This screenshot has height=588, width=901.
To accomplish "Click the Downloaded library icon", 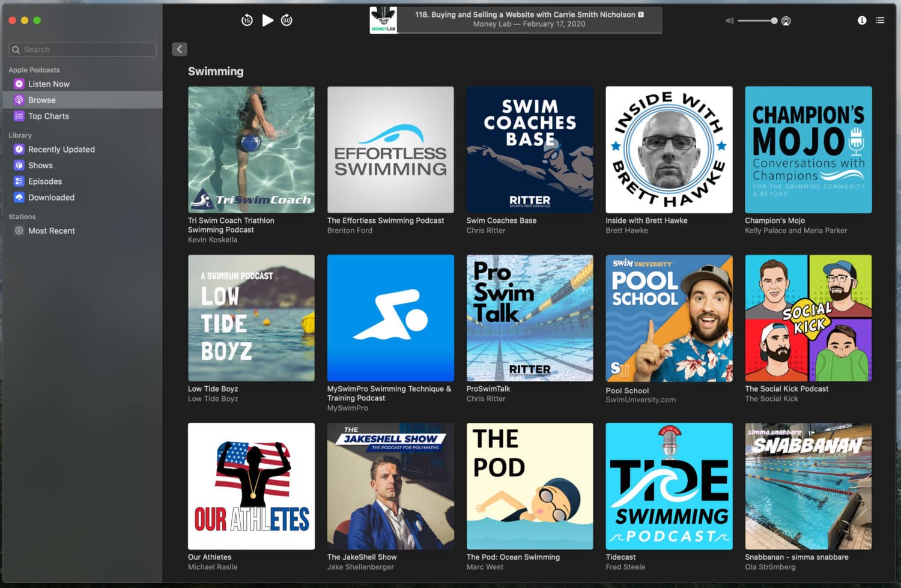I will tap(19, 197).
